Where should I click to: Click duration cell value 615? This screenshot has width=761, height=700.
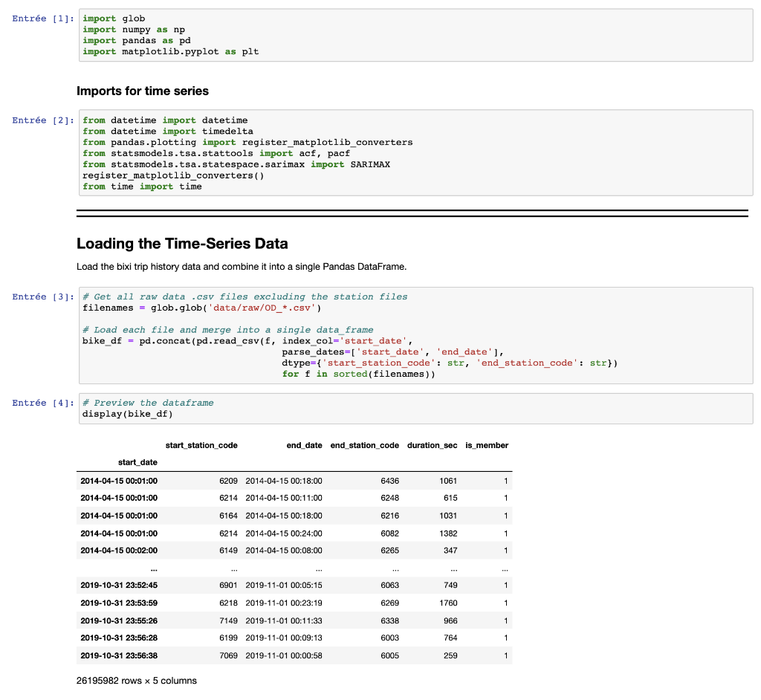(x=450, y=498)
